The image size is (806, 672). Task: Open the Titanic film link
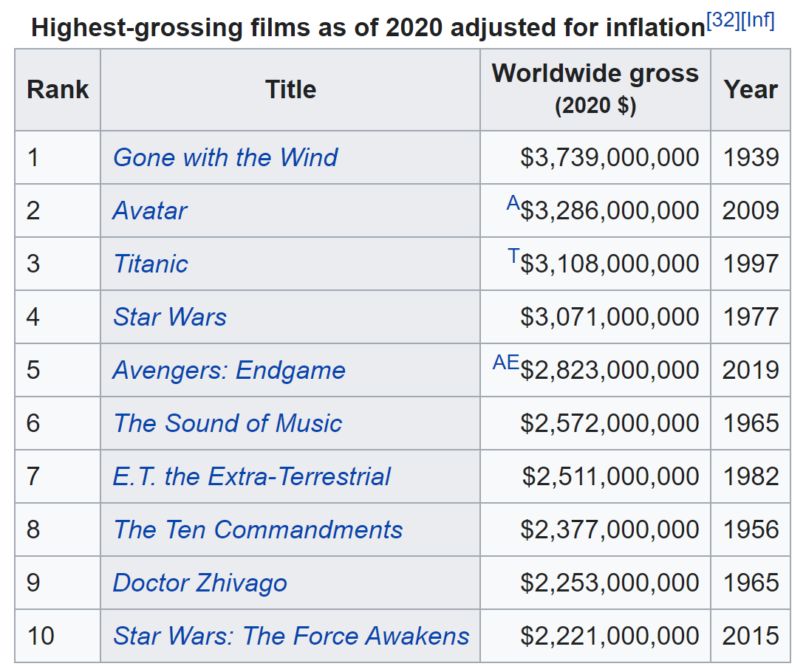point(150,264)
